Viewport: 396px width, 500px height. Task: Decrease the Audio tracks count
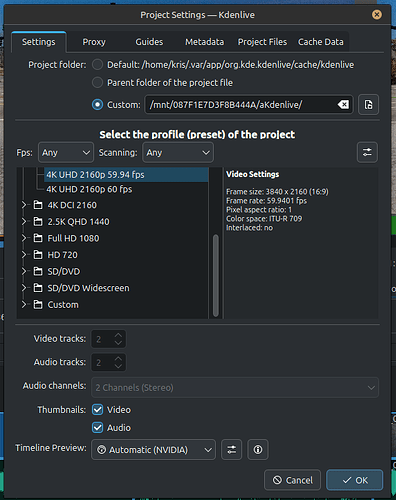point(118,366)
